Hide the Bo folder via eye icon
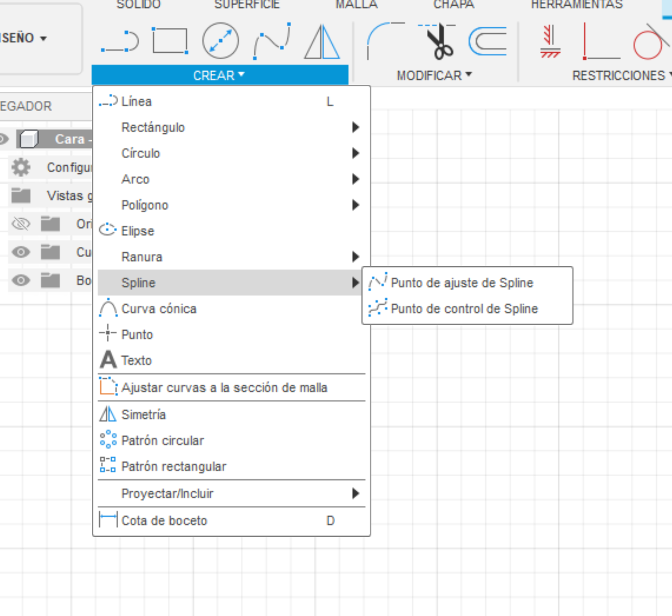672x616 pixels. click(21, 281)
